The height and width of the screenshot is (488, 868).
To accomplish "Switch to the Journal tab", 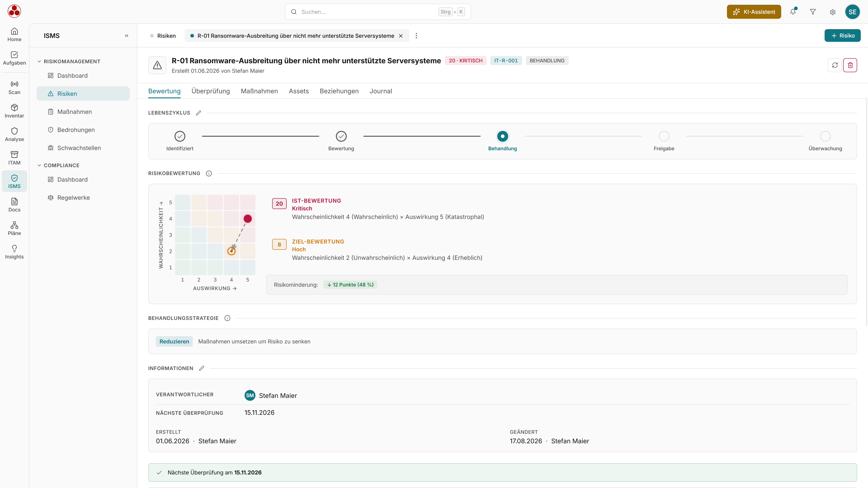I will (x=381, y=91).
